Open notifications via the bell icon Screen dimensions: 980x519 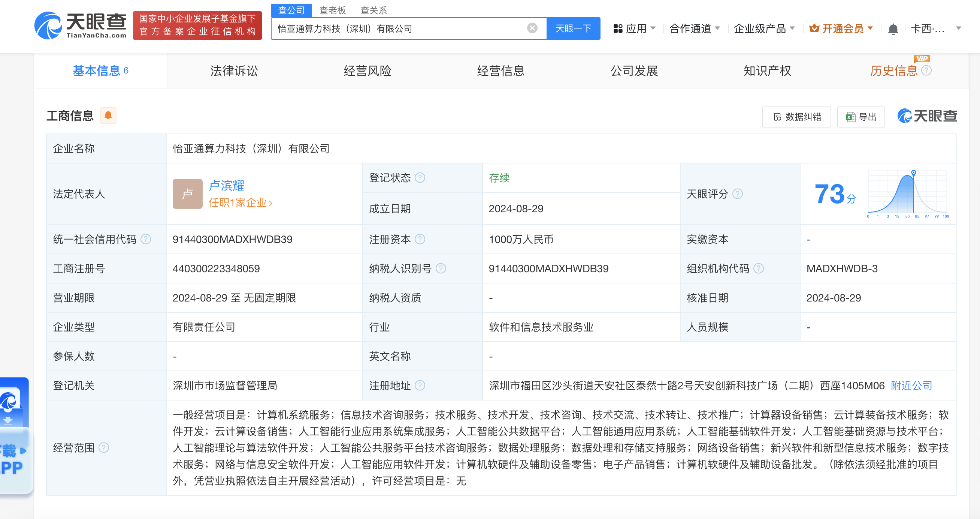(x=893, y=28)
